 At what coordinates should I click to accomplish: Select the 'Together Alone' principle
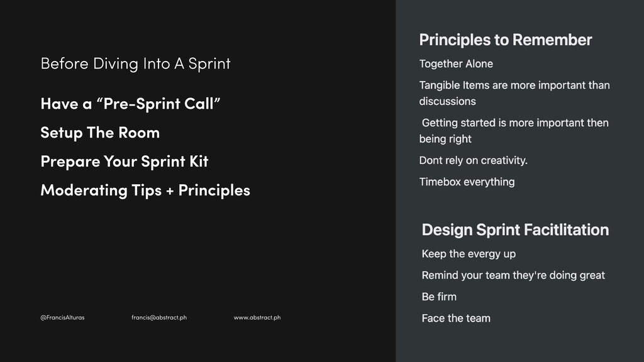click(x=456, y=63)
